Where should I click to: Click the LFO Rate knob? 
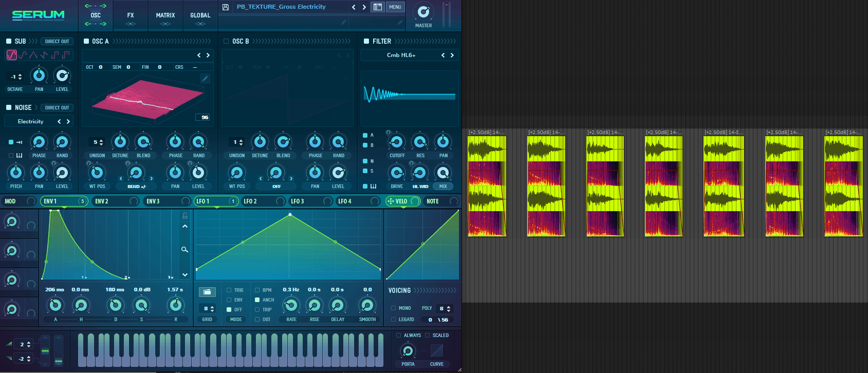click(x=291, y=306)
